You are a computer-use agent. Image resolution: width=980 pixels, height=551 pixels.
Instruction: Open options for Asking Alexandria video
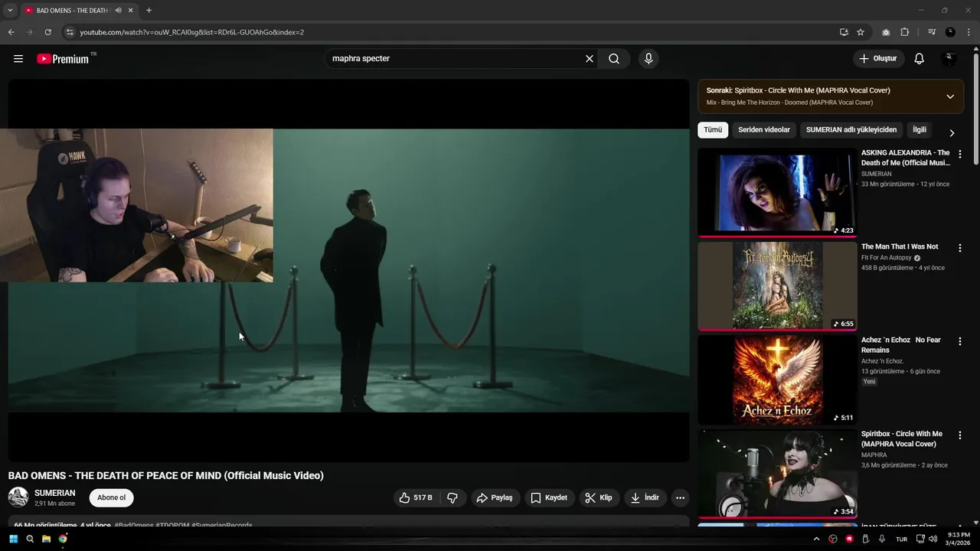(x=960, y=154)
